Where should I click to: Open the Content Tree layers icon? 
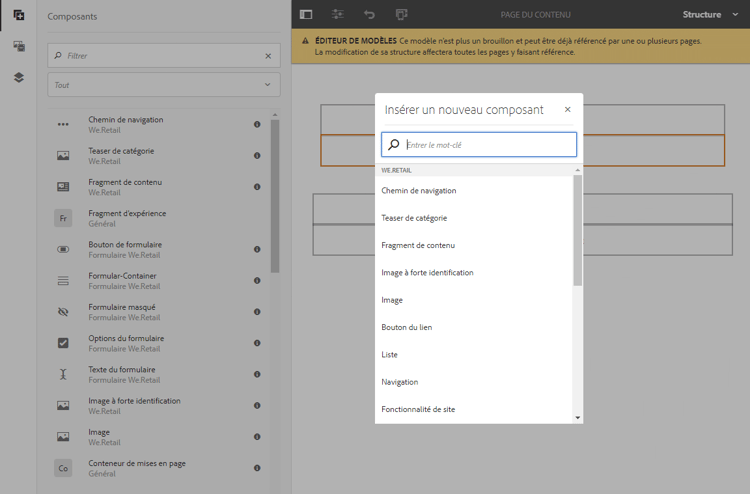click(19, 77)
